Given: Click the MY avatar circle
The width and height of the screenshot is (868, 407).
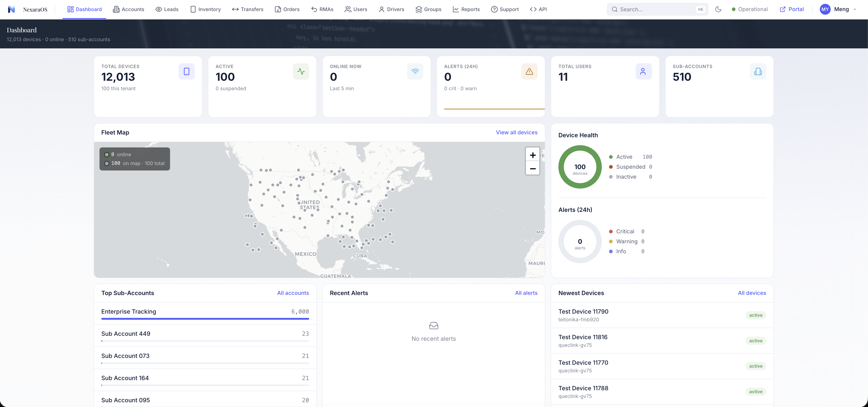Looking at the screenshot, I should click(x=825, y=9).
